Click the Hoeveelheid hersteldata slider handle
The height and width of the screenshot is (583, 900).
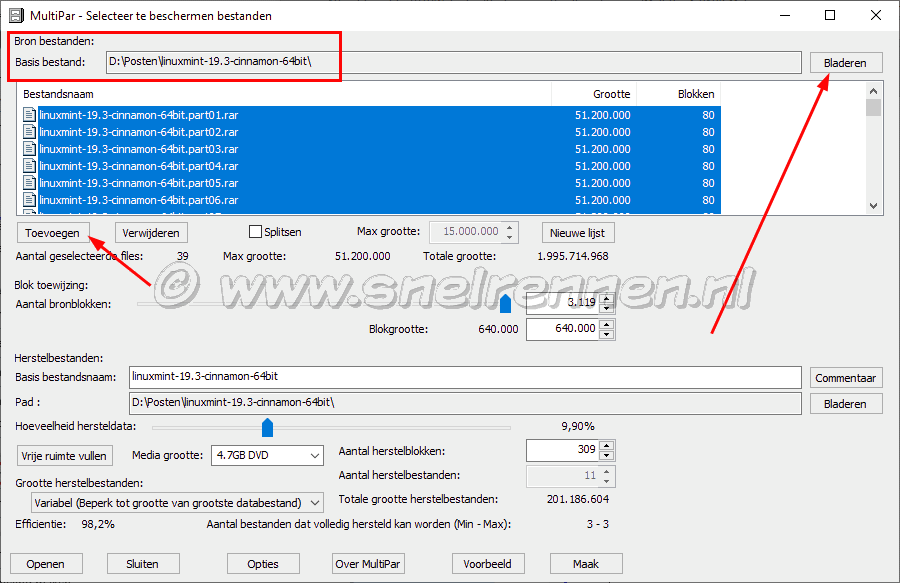(267, 427)
